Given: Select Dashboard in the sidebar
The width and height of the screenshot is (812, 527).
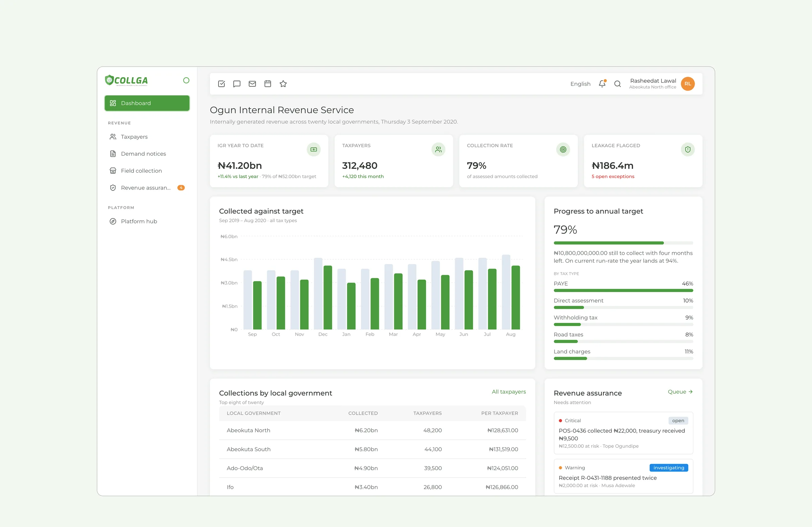Looking at the screenshot, I should [x=147, y=103].
